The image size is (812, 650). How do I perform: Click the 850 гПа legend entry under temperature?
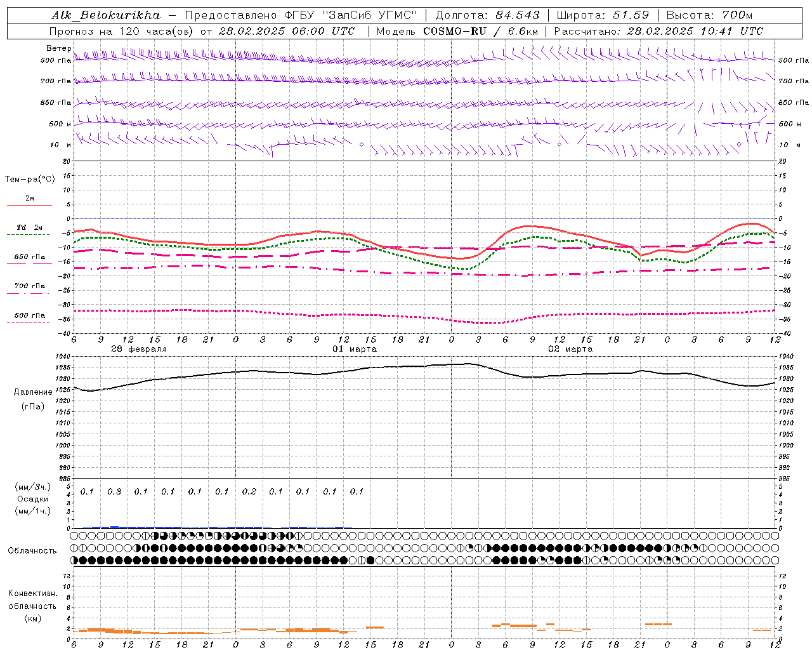(29, 257)
